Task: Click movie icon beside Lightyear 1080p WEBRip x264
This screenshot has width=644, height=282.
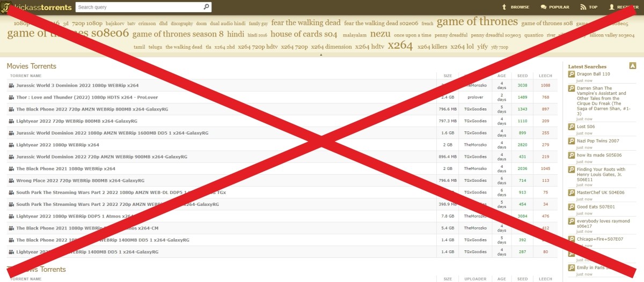Action: click(12, 145)
